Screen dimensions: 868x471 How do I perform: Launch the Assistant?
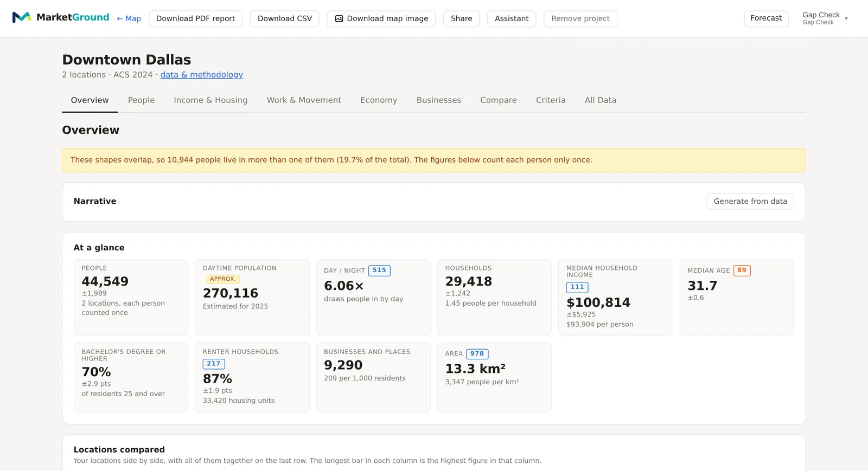[x=512, y=18]
